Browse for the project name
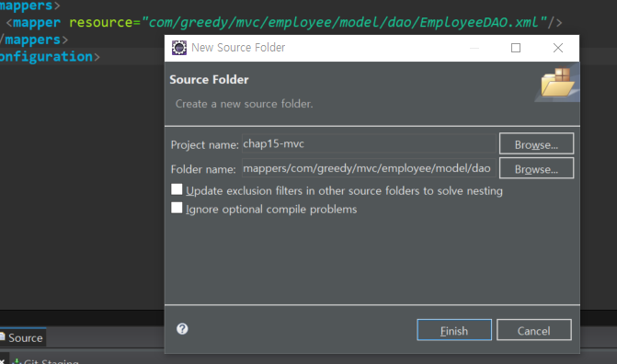The width and height of the screenshot is (617, 364). point(536,143)
